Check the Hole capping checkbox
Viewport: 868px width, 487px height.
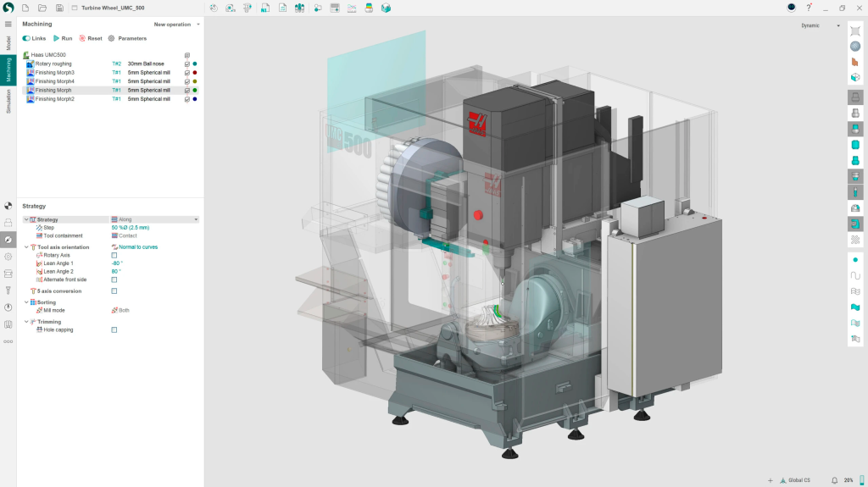[114, 329]
